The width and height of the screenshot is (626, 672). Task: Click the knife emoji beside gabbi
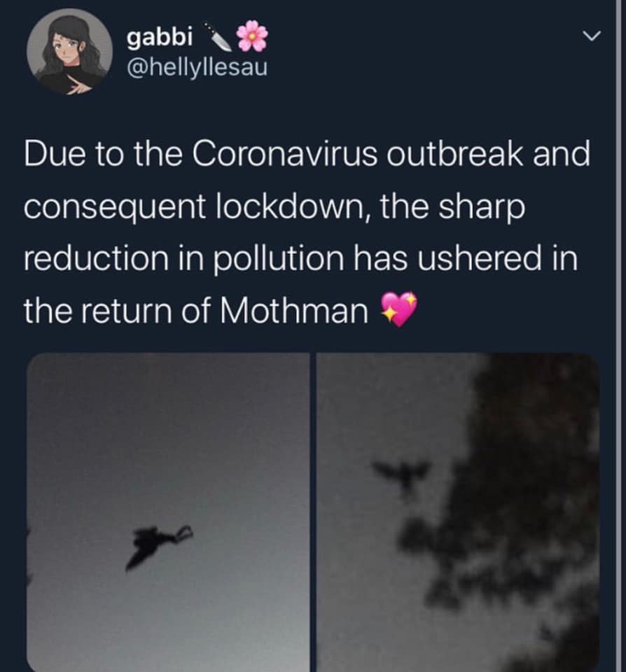pos(218,36)
